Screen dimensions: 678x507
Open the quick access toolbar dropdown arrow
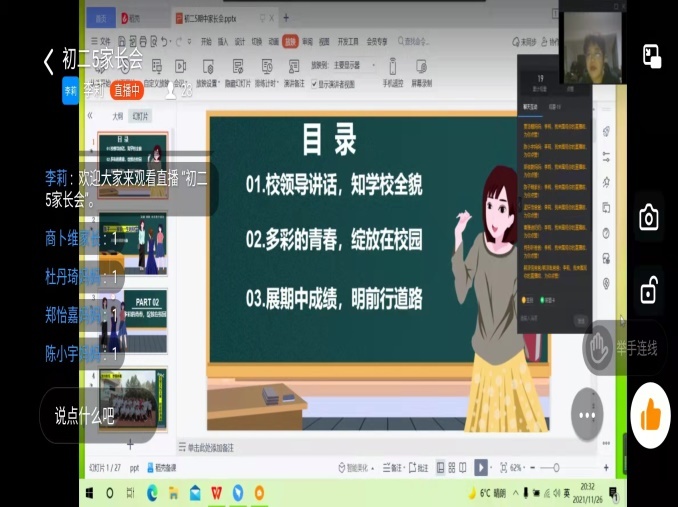(x=189, y=41)
